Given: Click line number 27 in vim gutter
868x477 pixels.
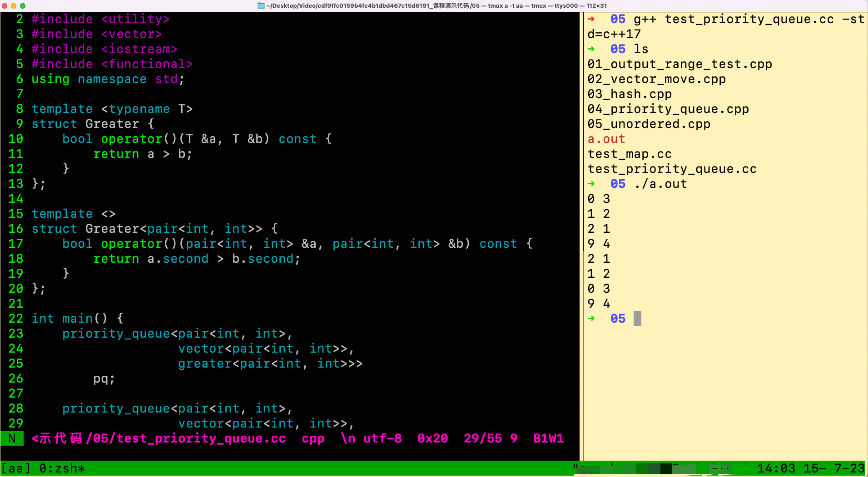Looking at the screenshot, I should pos(16,393).
